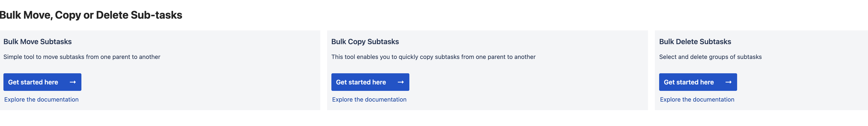The image size is (868, 126).
Task: Click the 'quickly copy subtasks' description text
Action: tap(433, 57)
